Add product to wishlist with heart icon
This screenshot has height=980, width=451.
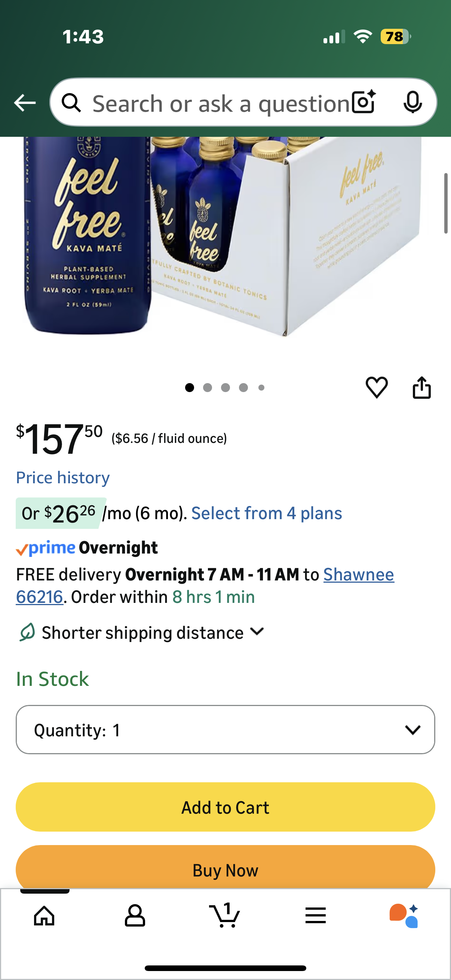click(x=377, y=387)
